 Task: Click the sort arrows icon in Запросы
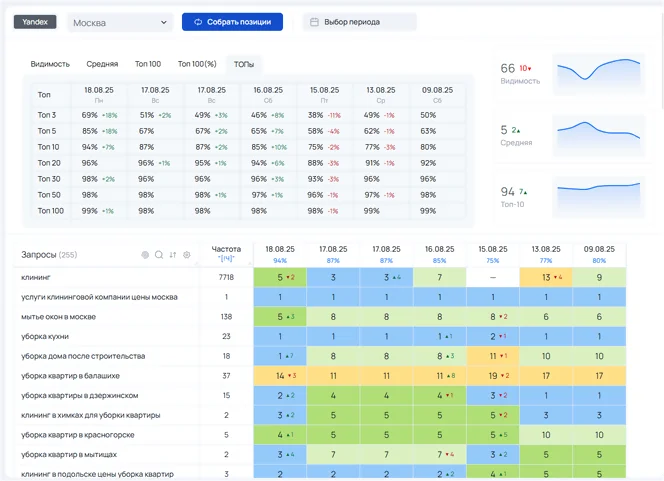pos(173,255)
